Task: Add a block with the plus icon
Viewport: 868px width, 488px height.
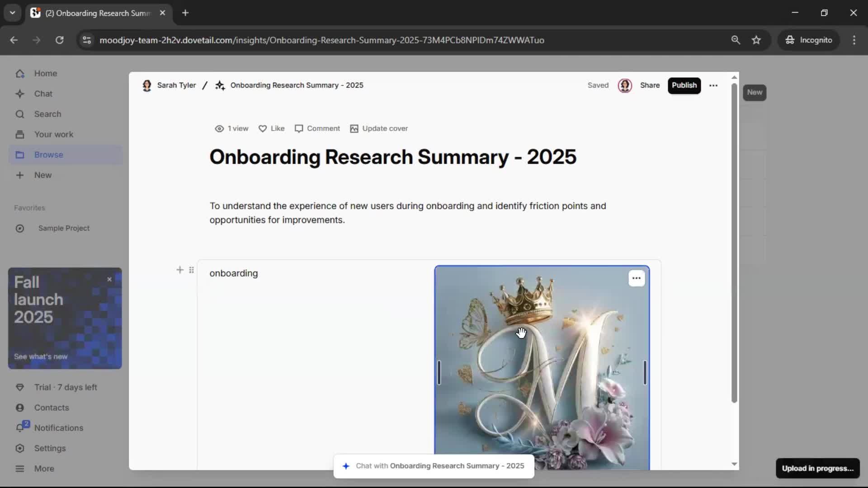Action: pos(180,270)
